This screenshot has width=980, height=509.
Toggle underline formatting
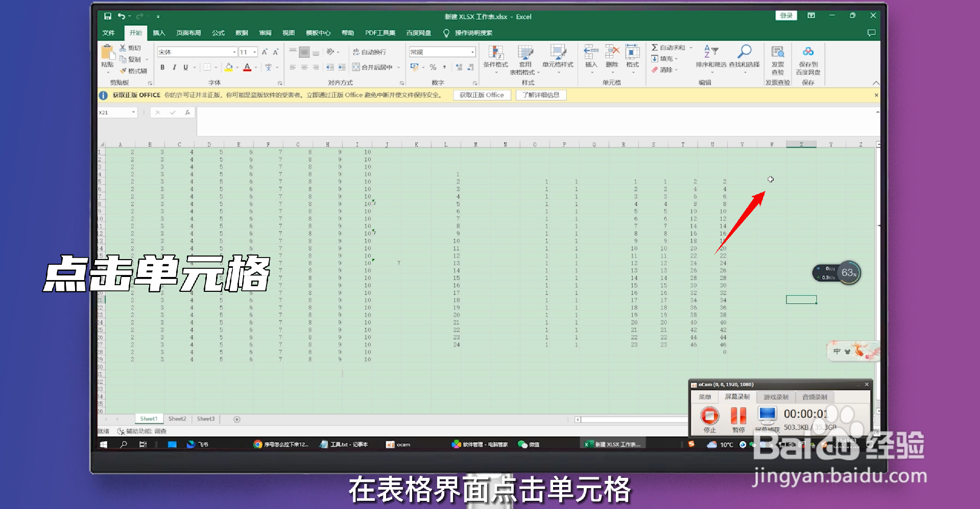pyautogui.click(x=186, y=67)
